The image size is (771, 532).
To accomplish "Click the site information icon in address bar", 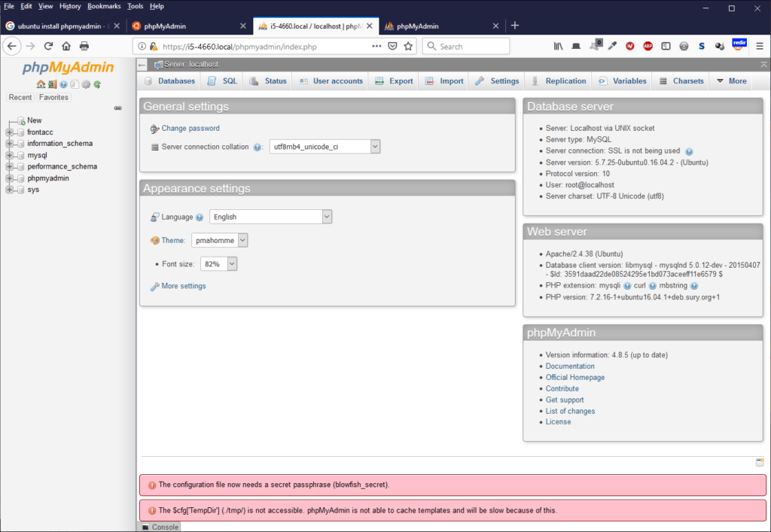I will point(142,47).
